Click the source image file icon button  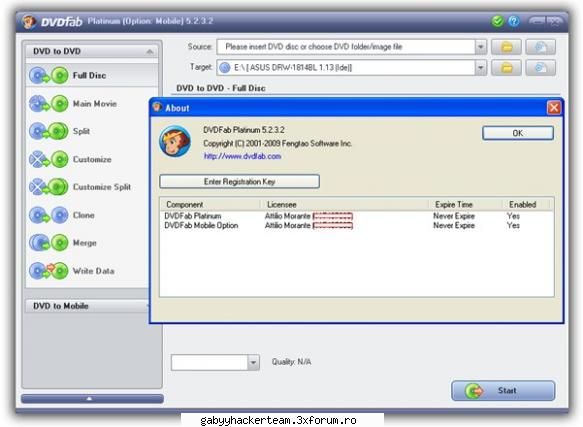[x=541, y=47]
